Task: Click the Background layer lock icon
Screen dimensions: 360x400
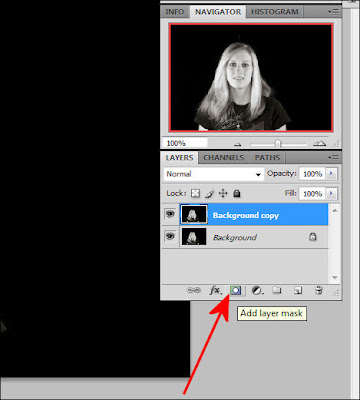Action: pyautogui.click(x=312, y=237)
